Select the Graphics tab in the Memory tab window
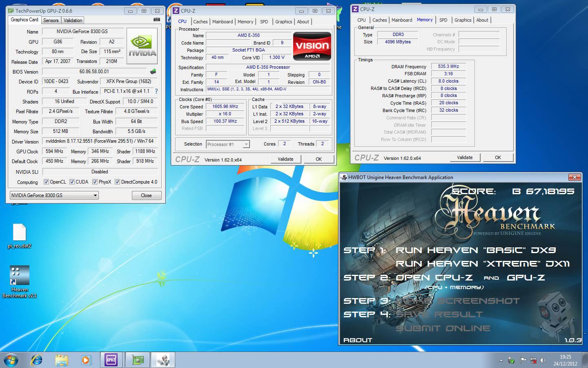Viewport: 588px width, 368px height. pyautogui.click(x=463, y=20)
